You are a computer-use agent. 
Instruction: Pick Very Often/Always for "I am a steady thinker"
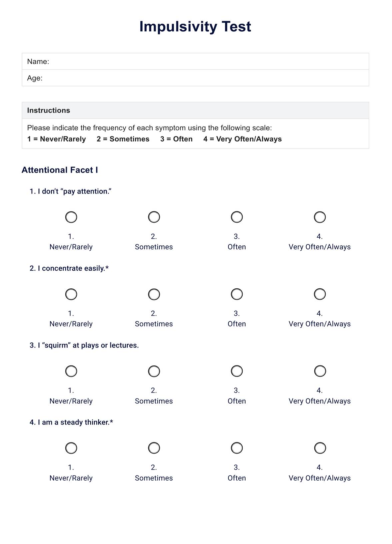[x=320, y=448]
